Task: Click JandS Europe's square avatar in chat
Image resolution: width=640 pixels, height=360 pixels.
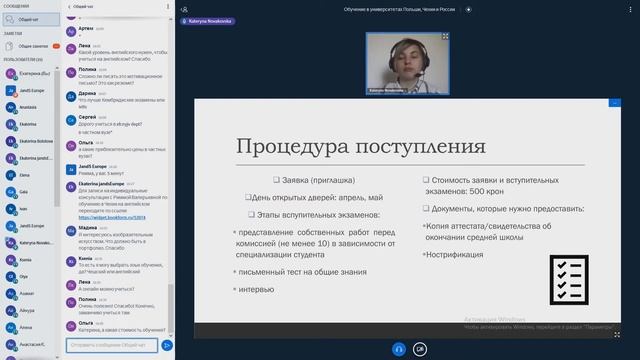Action: pyautogui.click(x=71, y=170)
